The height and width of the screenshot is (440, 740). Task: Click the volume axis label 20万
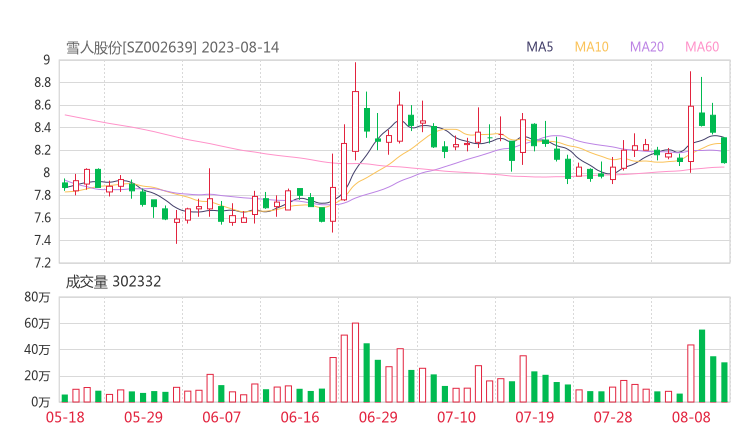click(37, 376)
